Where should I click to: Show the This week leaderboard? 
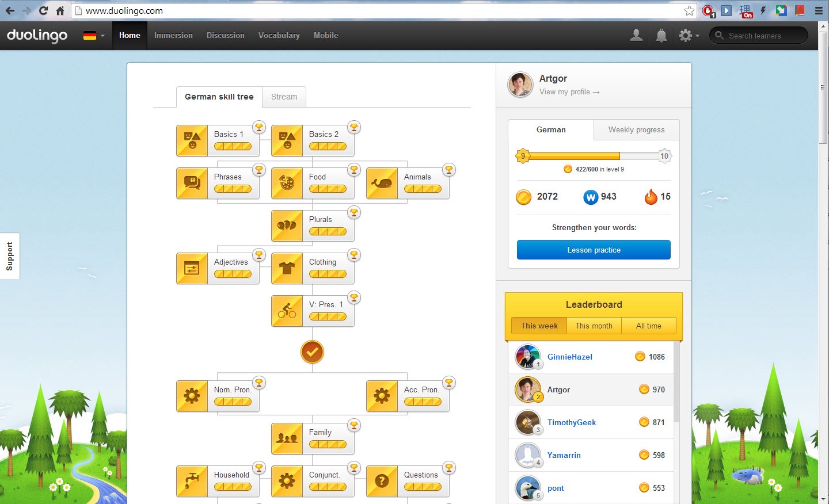coord(539,326)
